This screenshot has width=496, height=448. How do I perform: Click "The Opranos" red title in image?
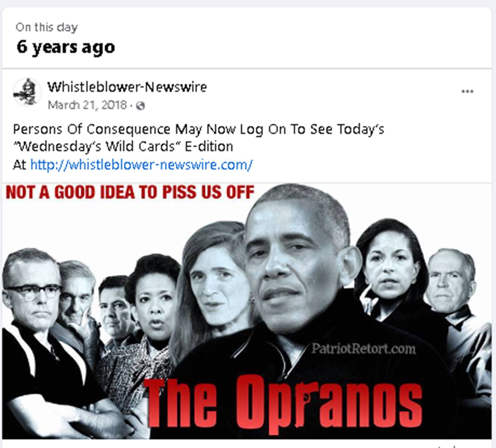tap(284, 403)
